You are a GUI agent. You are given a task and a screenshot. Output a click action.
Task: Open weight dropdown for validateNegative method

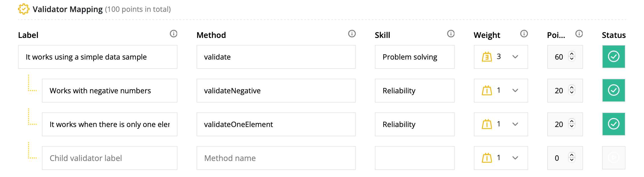tap(515, 90)
